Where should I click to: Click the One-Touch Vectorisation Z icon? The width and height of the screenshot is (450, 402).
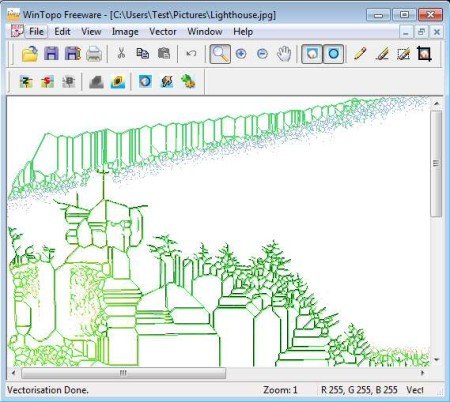click(26, 82)
